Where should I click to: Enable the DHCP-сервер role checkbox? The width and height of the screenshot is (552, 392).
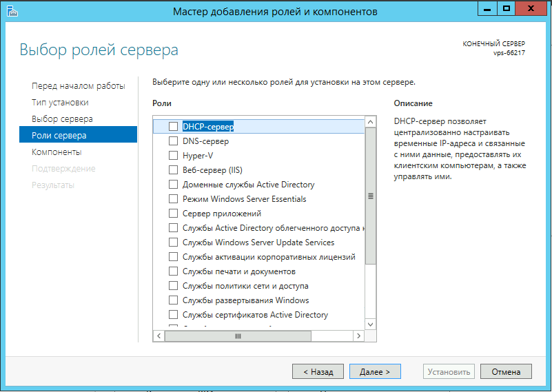click(173, 127)
